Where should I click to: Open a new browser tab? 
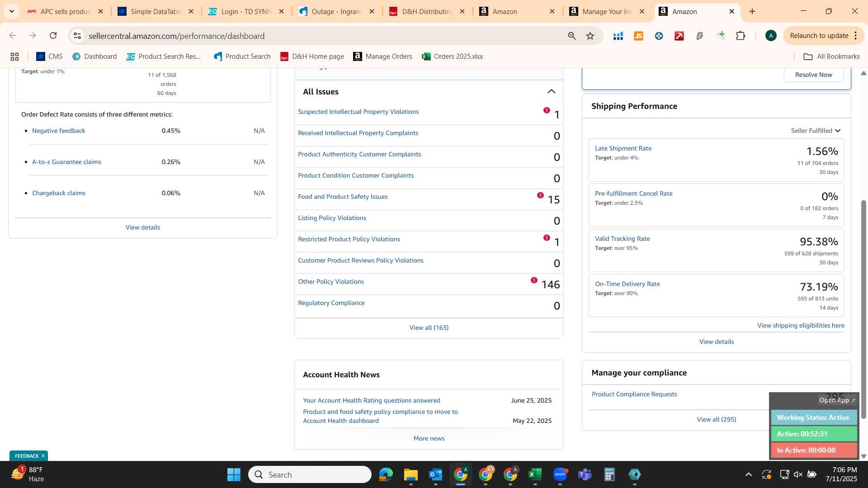coord(752,11)
